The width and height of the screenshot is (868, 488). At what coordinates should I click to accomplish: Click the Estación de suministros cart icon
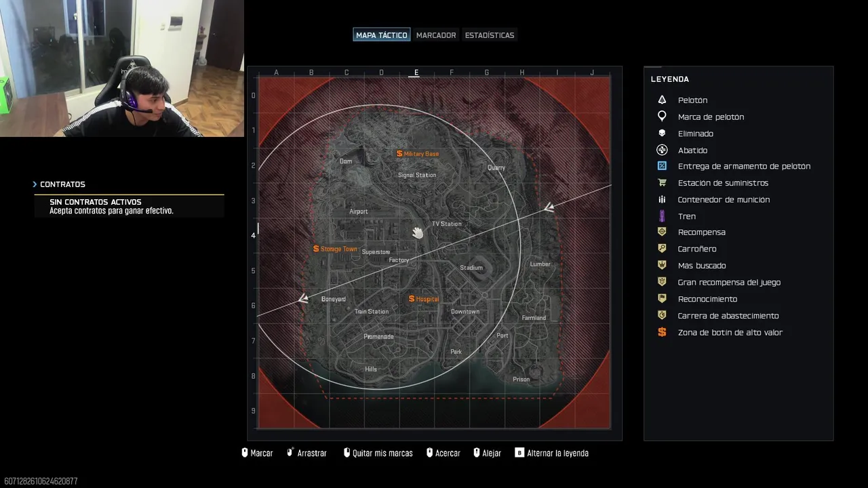tap(663, 183)
